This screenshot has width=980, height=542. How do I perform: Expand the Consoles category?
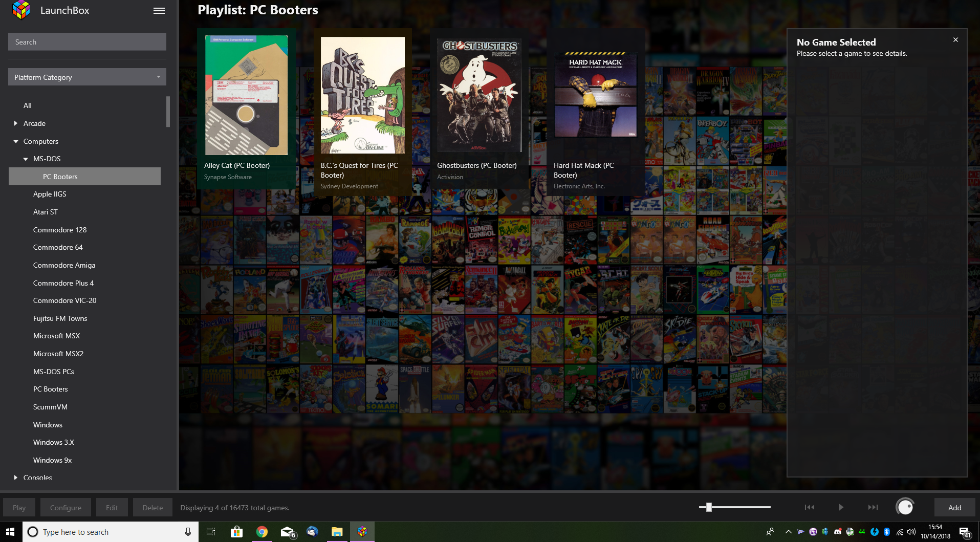pyautogui.click(x=16, y=478)
